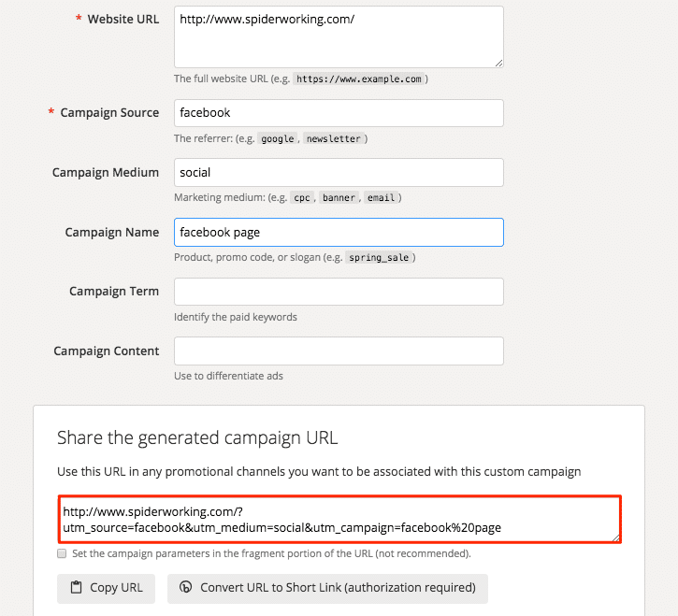Click the "google" example code tag
This screenshot has width=678, height=616.
pyautogui.click(x=277, y=138)
